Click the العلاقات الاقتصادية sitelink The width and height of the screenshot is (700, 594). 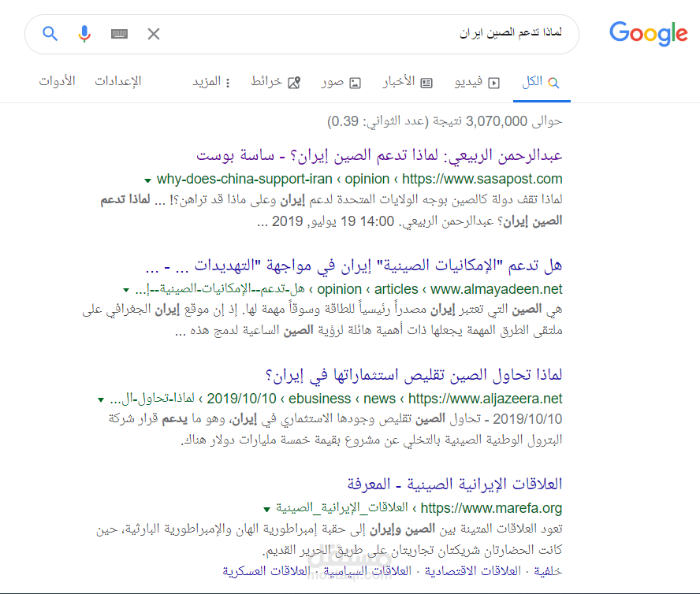[x=473, y=571]
